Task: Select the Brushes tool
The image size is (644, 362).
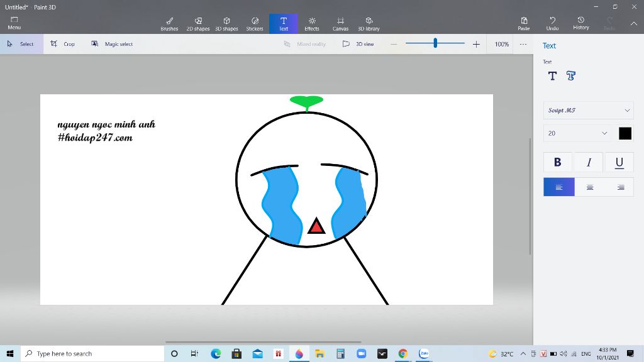Action: [x=169, y=24]
